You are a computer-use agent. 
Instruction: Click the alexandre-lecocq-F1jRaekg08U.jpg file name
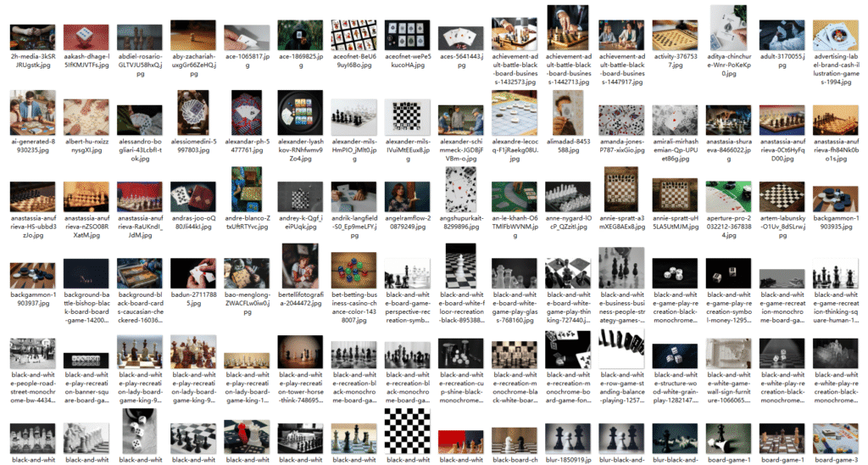click(x=515, y=149)
